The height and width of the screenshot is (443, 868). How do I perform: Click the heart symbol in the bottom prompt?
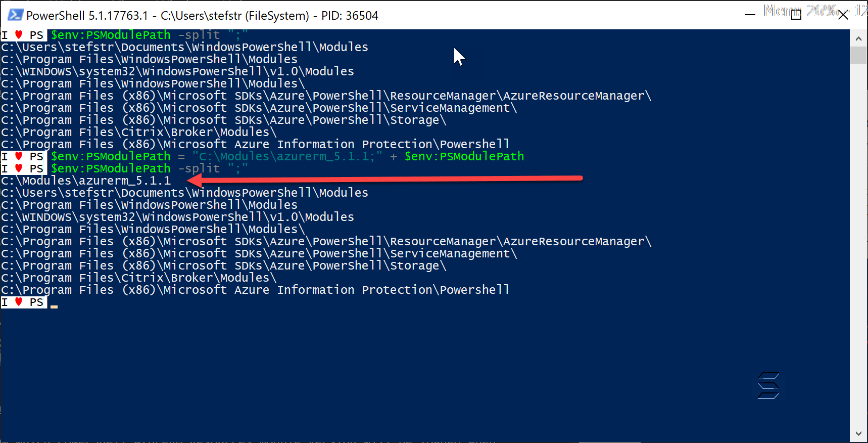[19, 302]
